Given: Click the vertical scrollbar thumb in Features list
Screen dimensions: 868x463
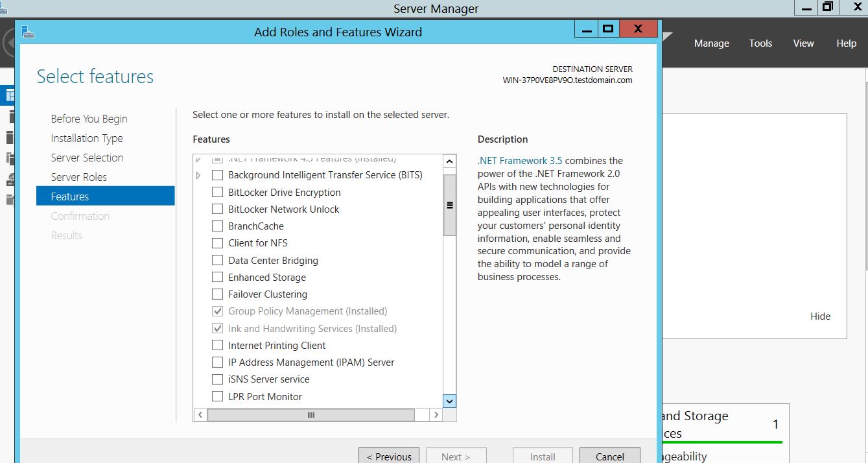Looking at the screenshot, I should pos(449,205).
